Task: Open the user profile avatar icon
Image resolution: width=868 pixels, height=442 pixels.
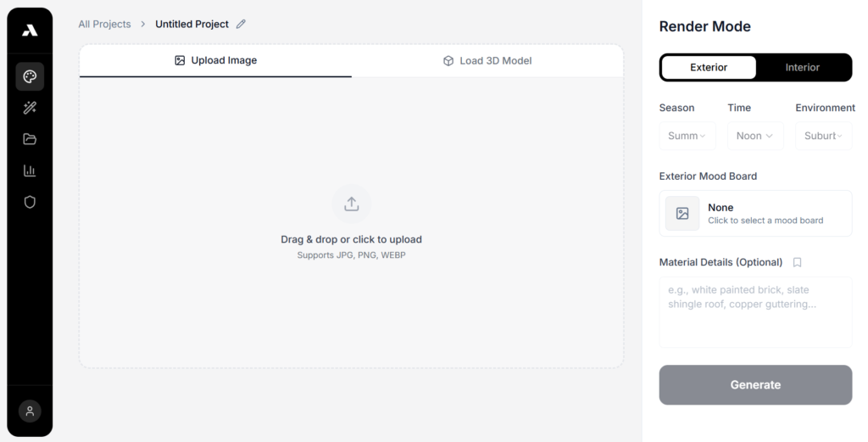Action: (30, 411)
